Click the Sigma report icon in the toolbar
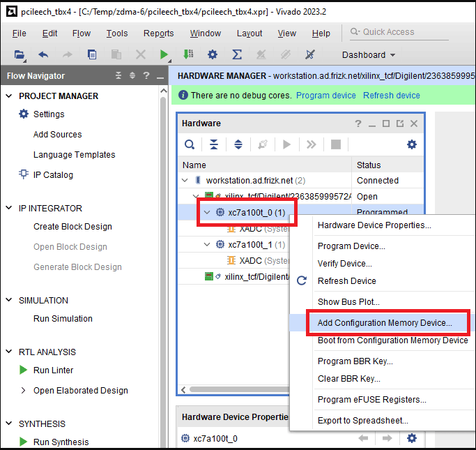This screenshot has width=476, height=450. tap(237, 54)
